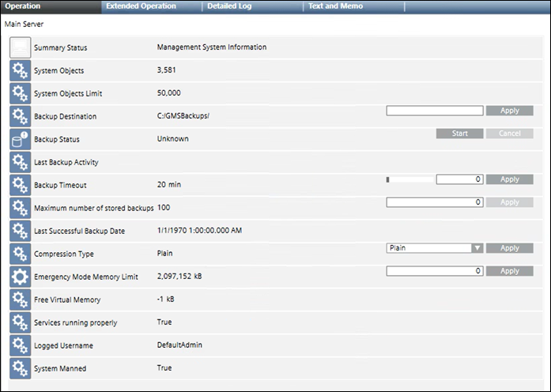The image size is (551, 392).
Task: Apply the Backup Timeout setting
Action: 510,179
